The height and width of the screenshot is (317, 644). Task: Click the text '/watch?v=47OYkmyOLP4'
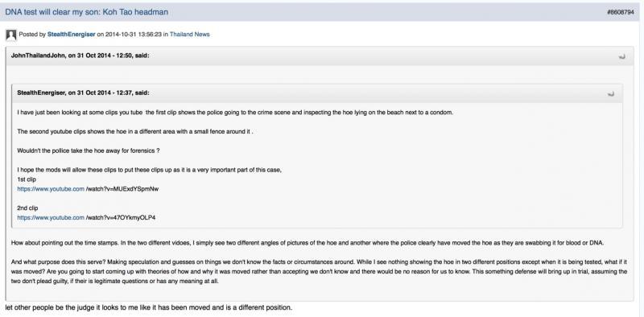click(x=120, y=217)
